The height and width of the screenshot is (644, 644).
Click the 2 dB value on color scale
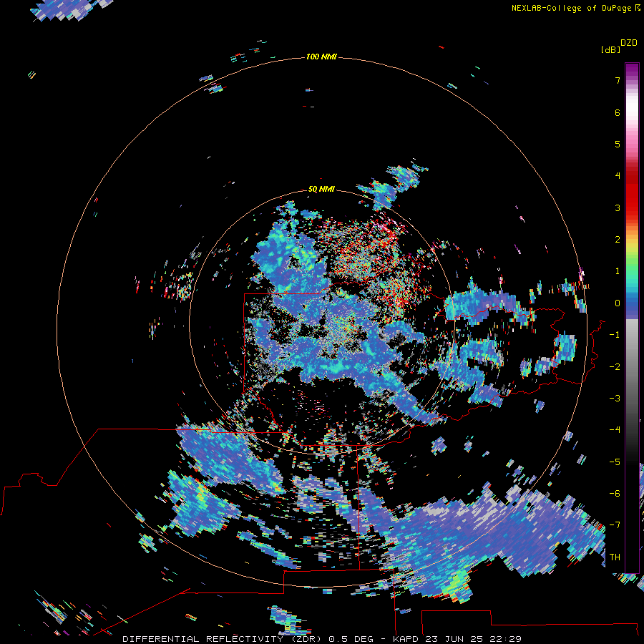coord(618,240)
